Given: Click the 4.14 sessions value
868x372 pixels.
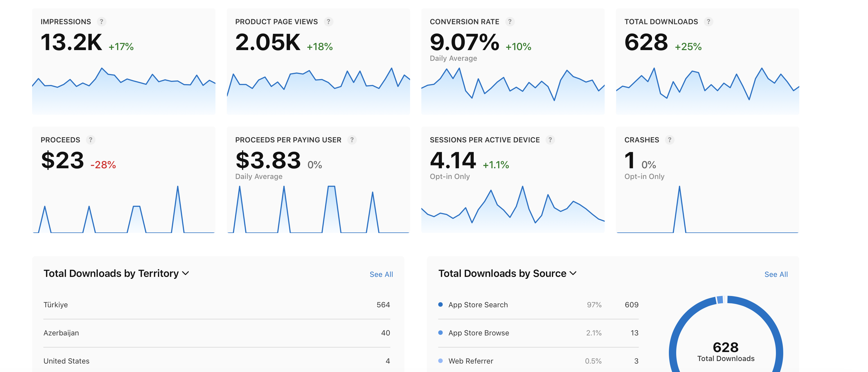Looking at the screenshot, I should [453, 160].
